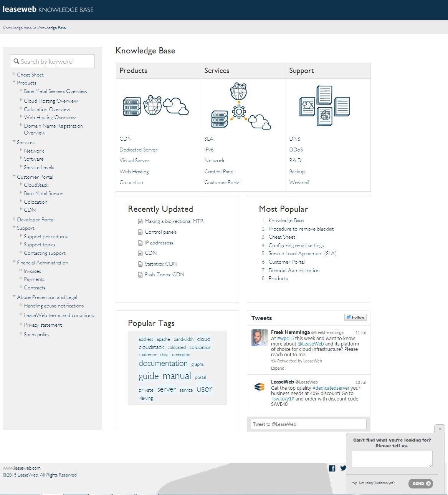Collapse the Financial Administration section
The width and height of the screenshot is (448, 495).
click(x=14, y=262)
